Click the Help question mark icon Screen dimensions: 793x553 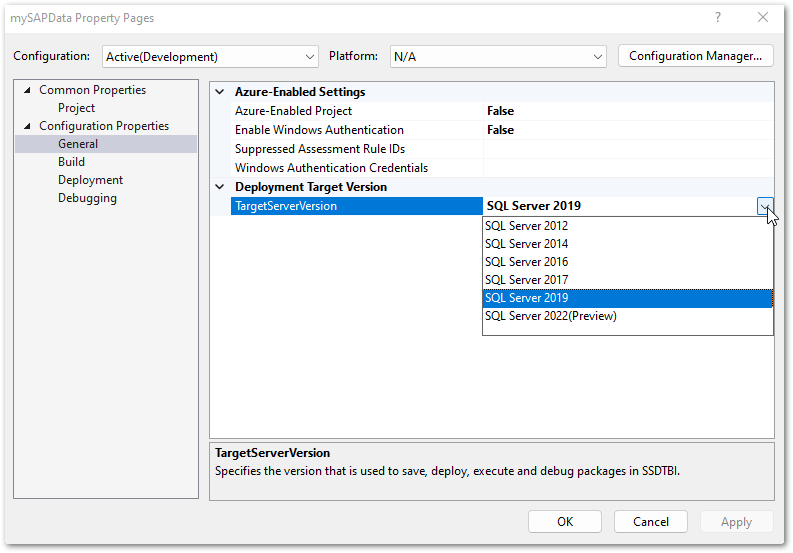pyautogui.click(x=718, y=18)
